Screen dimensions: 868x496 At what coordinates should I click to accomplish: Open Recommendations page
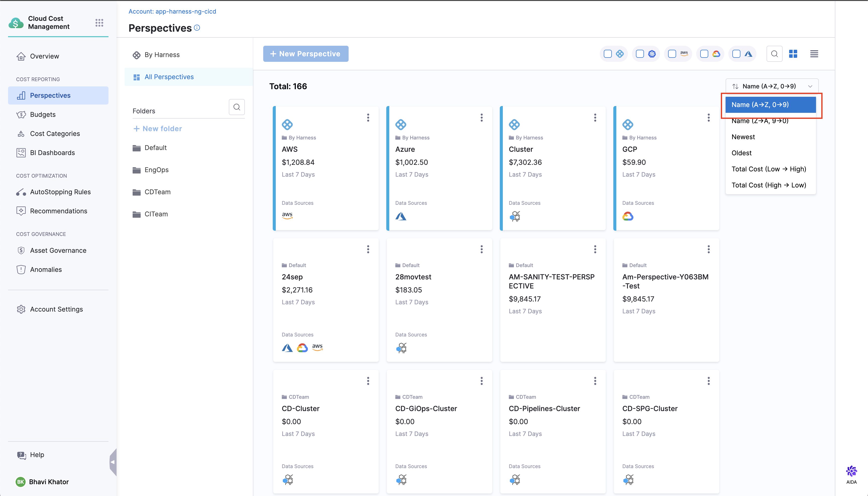tap(58, 211)
